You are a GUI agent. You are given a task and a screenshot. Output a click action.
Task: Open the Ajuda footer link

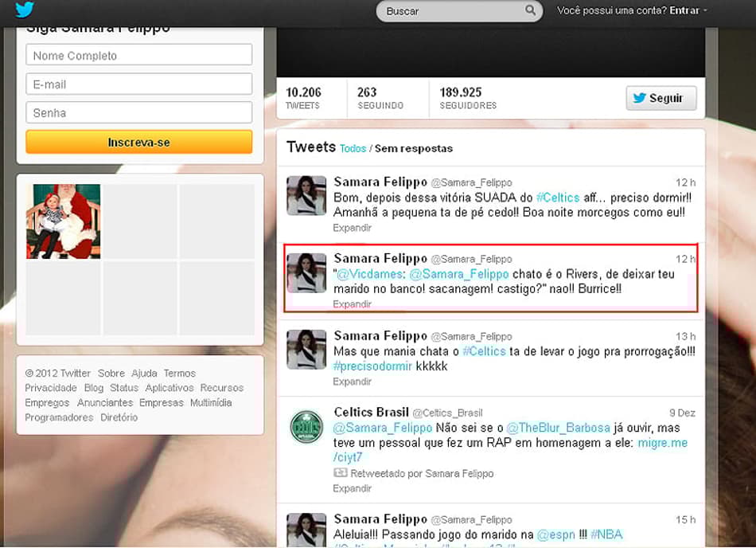144,374
